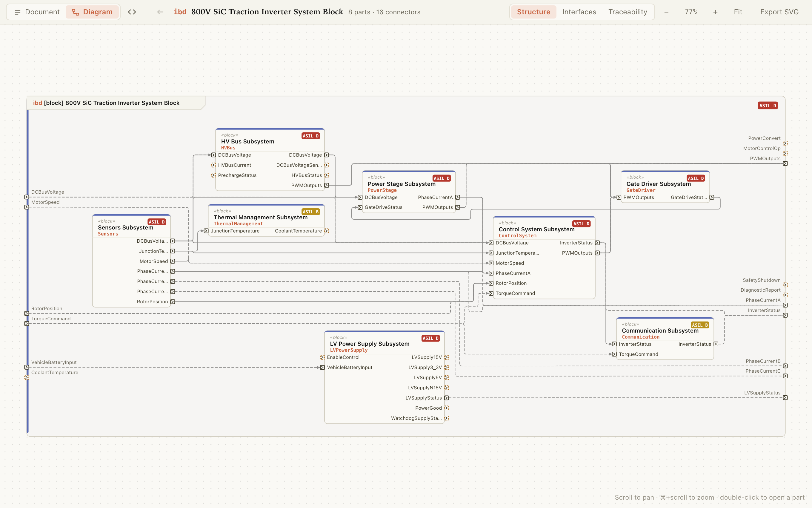Fit the diagram to view
This screenshot has width=812, height=508.
click(738, 12)
